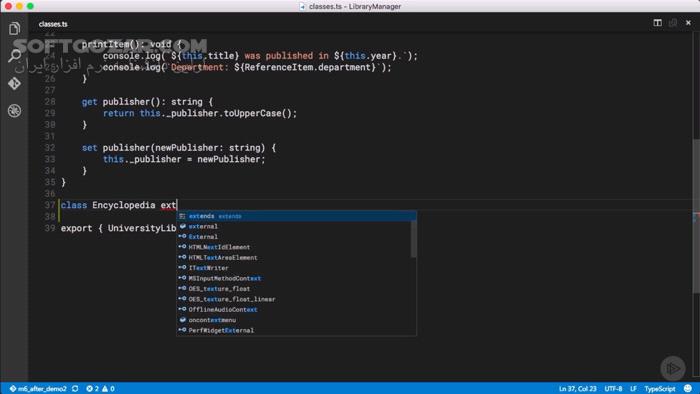Click the suggestion list scrollbar
The image size is (700, 394).
413,239
